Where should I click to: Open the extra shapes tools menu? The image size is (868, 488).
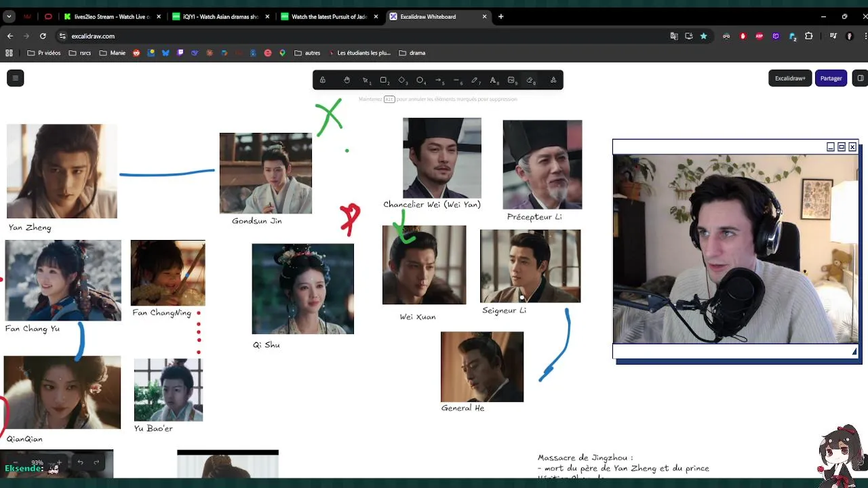[x=553, y=80]
